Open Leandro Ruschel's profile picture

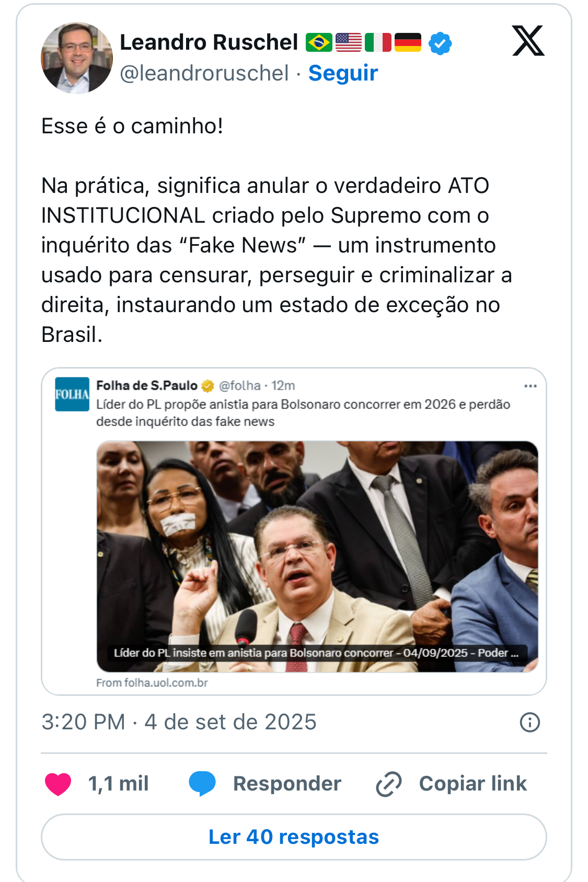[x=77, y=58]
